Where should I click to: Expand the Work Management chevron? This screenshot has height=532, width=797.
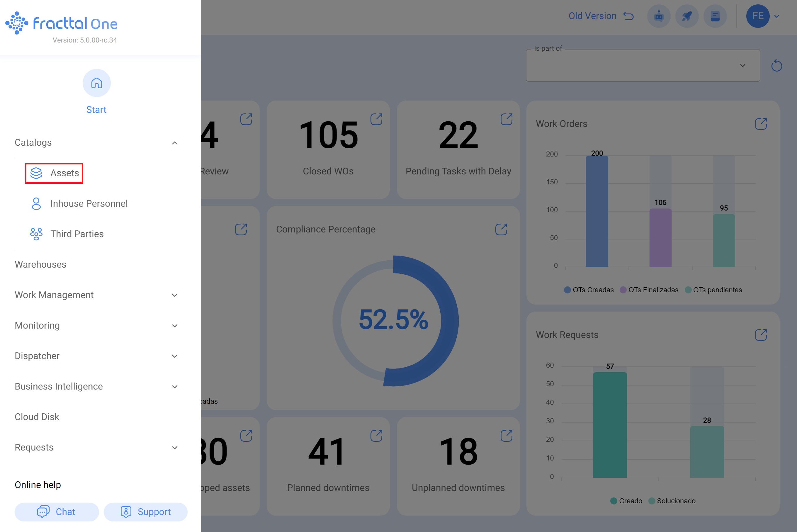coord(175,295)
